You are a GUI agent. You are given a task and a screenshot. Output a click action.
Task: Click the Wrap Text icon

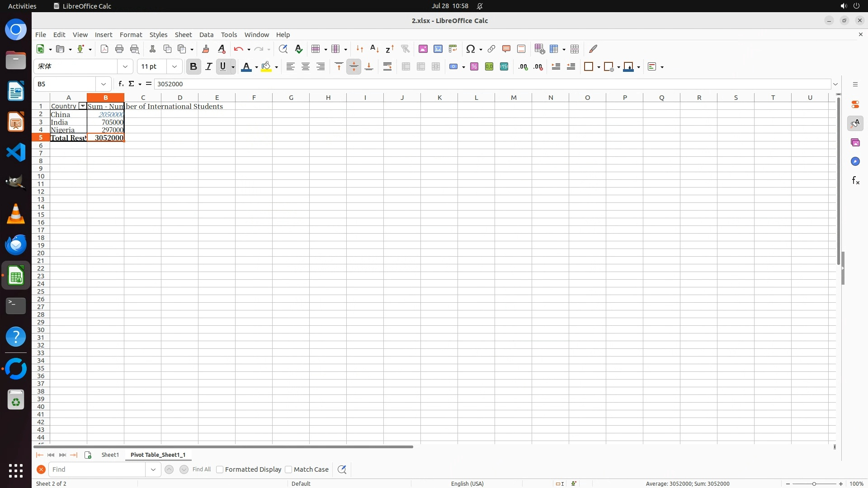coord(387,67)
